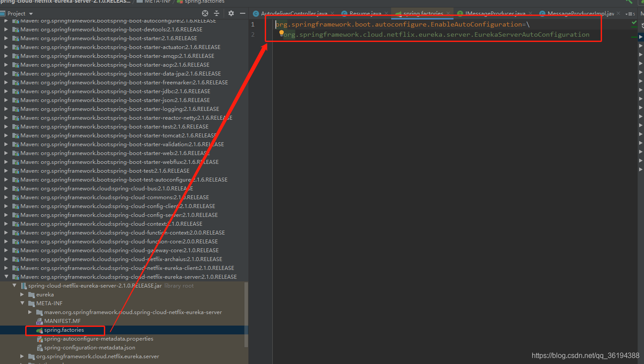The image size is (644, 364).
Task: Select spring-autoconfigure-metadata.properties file
Action: pos(99,339)
